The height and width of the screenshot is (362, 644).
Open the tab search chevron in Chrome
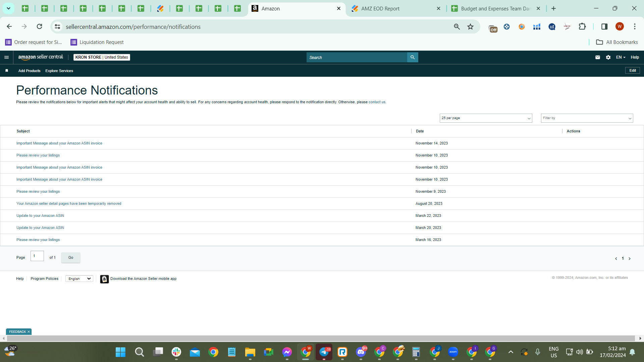tap(9, 8)
